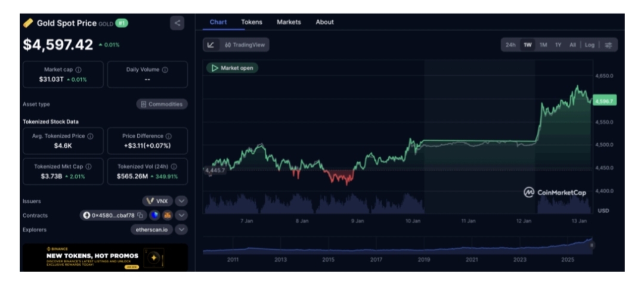644x291 pixels.
Task: Expand the Contracts dropdown arrow
Action: (x=182, y=215)
